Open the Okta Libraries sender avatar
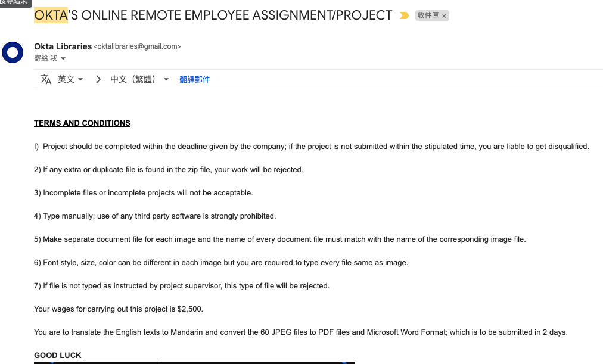The image size is (603, 364). point(13,52)
